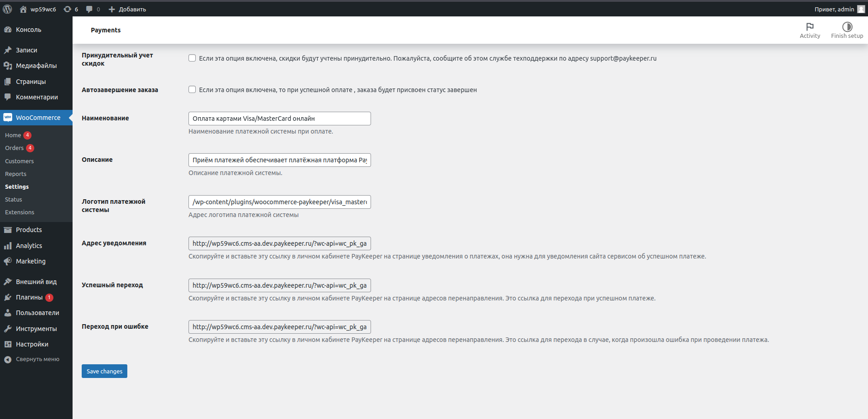Open Плагины plugins menu

29,297
